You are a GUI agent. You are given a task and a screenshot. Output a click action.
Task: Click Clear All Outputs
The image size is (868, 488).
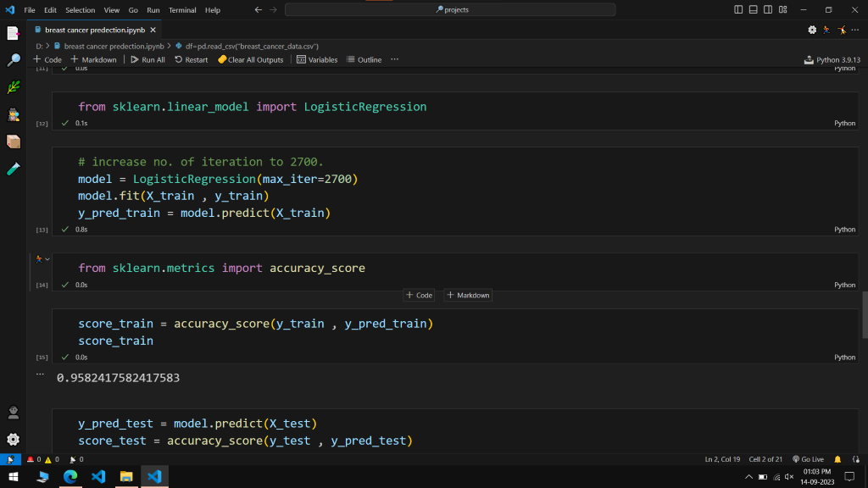(251, 60)
